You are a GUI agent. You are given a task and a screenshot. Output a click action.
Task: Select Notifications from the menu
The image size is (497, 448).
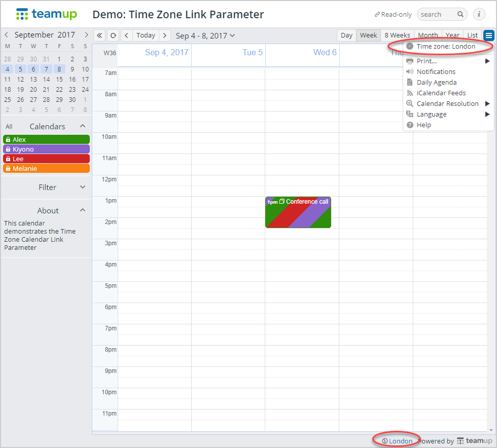click(448, 71)
